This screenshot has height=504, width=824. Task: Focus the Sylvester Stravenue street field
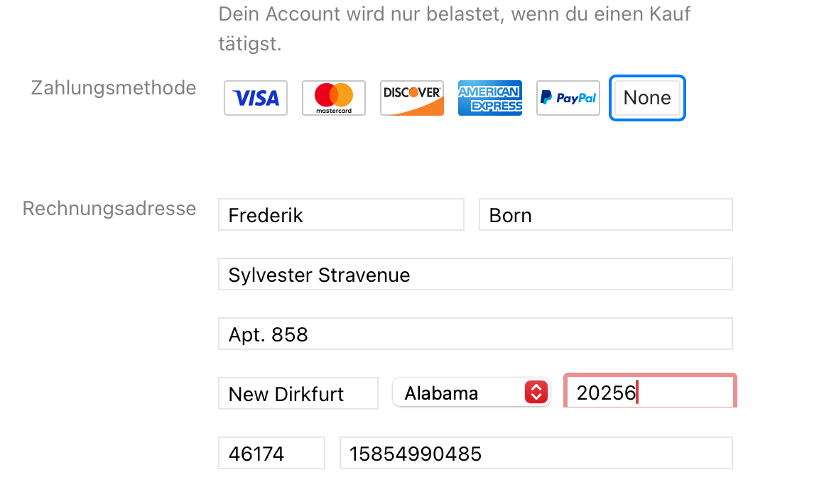(475, 275)
